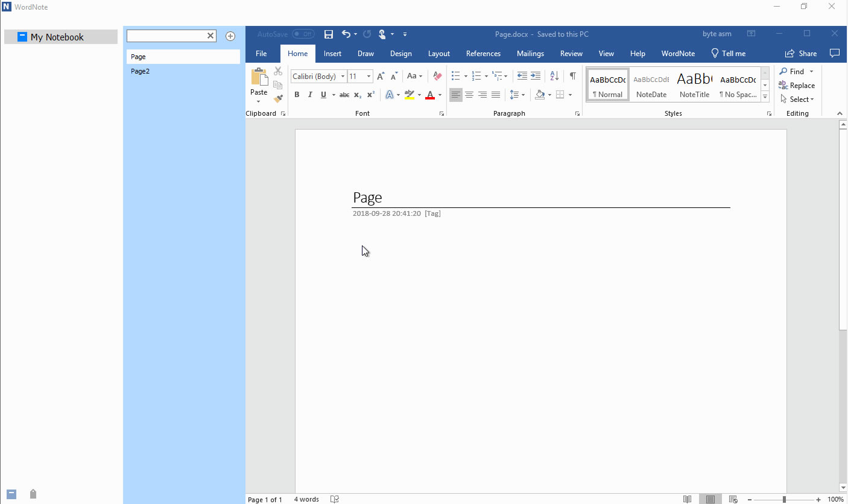
Task: Click the Sort A to Z icon
Action: click(x=554, y=76)
